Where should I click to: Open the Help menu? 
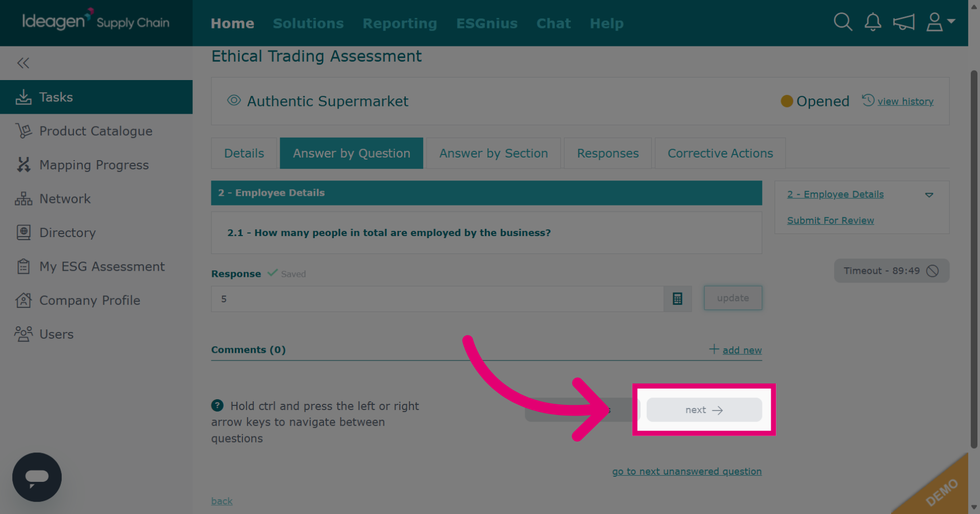pos(606,23)
